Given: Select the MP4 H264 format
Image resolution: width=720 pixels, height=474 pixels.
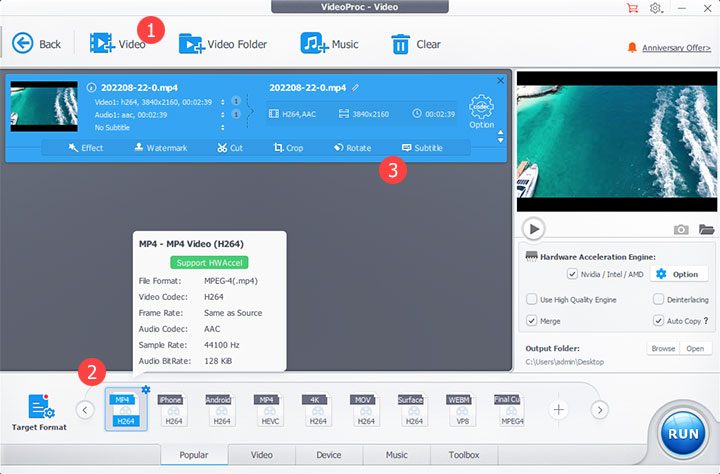Looking at the screenshot, I should 126,410.
